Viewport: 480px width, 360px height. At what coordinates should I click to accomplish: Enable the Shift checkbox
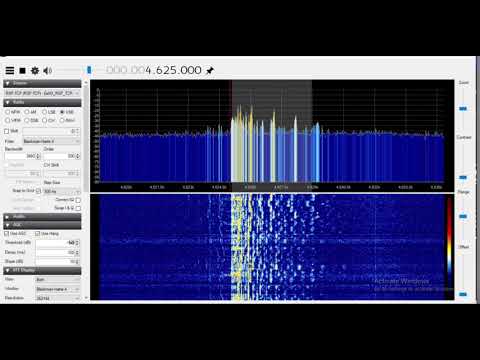(x=7, y=131)
